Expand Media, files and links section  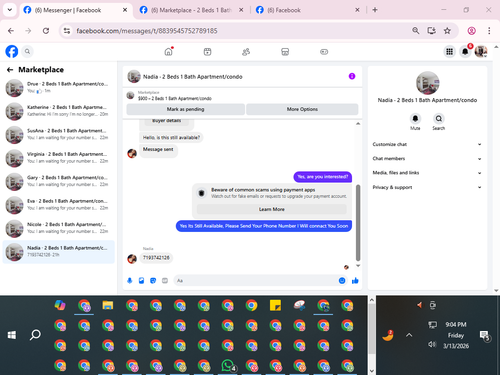[x=427, y=173]
